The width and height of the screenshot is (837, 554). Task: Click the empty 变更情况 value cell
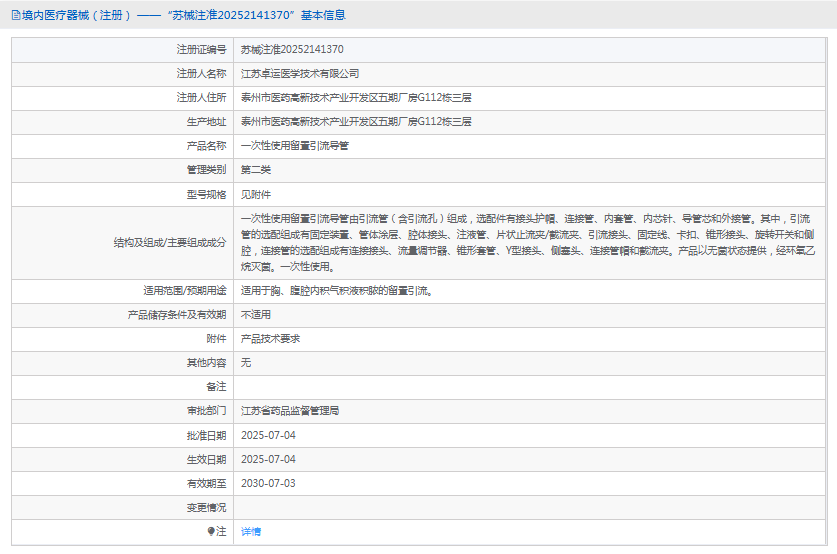click(530, 508)
